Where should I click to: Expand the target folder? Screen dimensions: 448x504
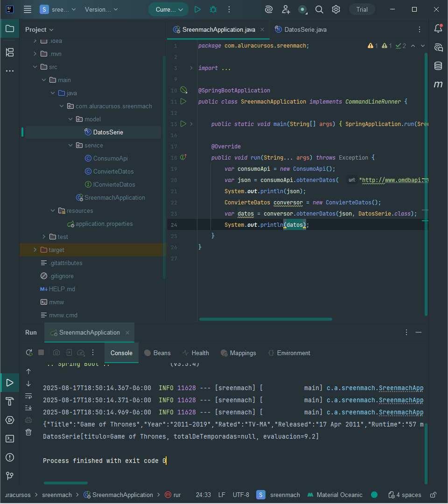[35, 250]
